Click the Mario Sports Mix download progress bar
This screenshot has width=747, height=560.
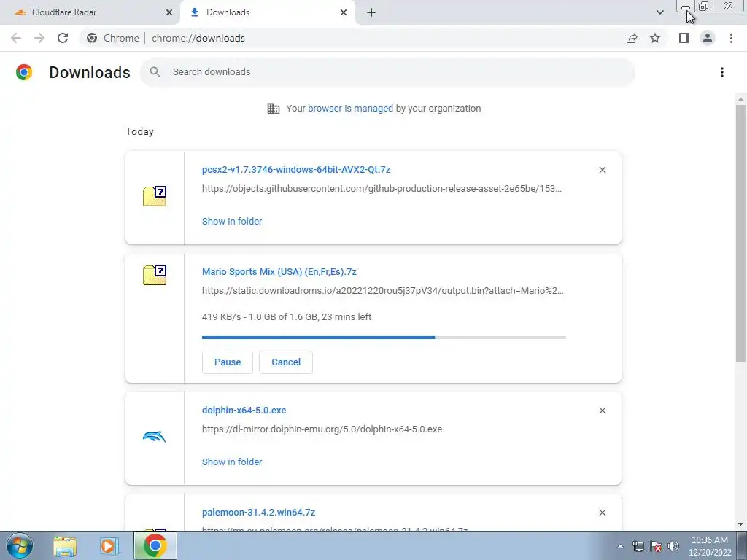point(384,338)
